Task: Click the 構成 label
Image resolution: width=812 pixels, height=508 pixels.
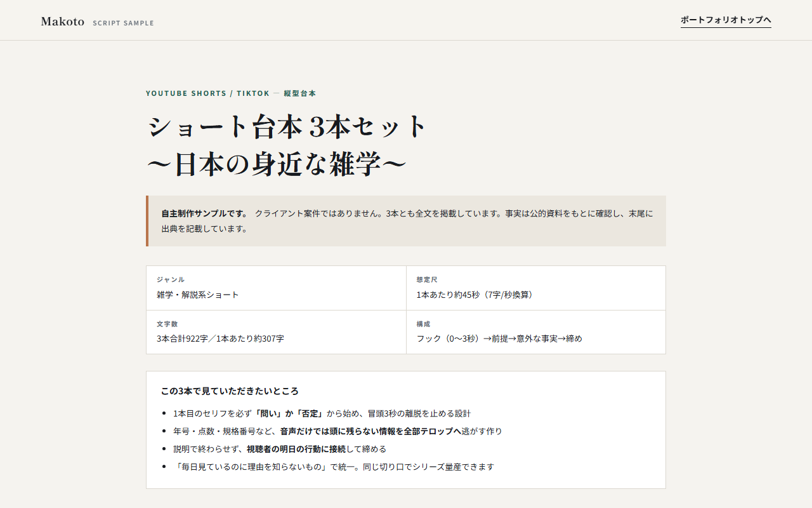Action: (424, 324)
